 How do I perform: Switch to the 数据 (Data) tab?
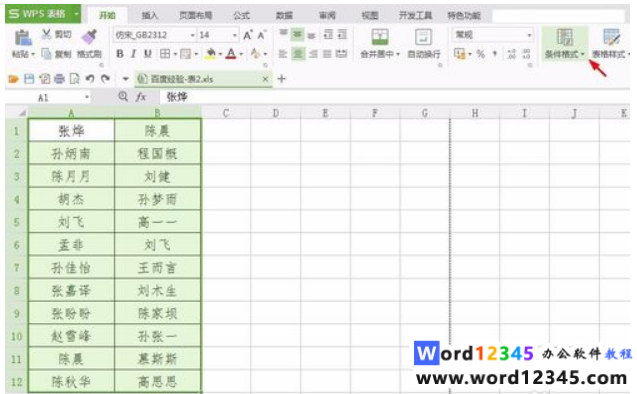coord(284,15)
